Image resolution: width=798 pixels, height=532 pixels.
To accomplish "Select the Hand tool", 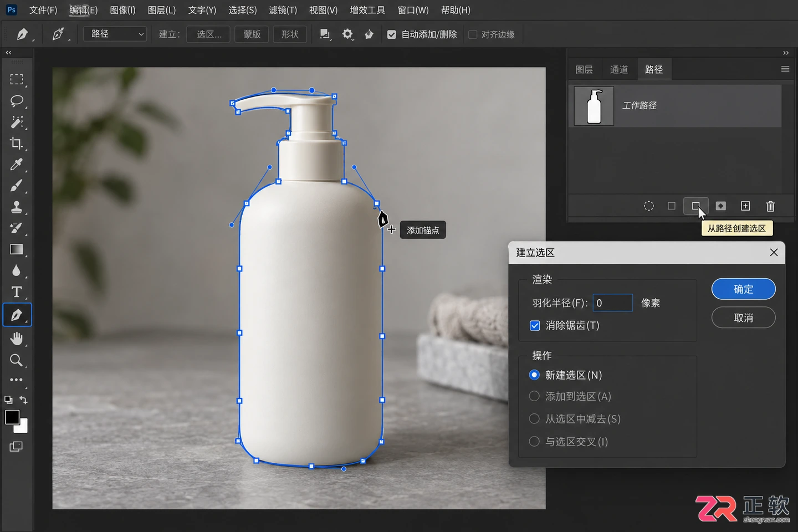I will tap(17, 339).
